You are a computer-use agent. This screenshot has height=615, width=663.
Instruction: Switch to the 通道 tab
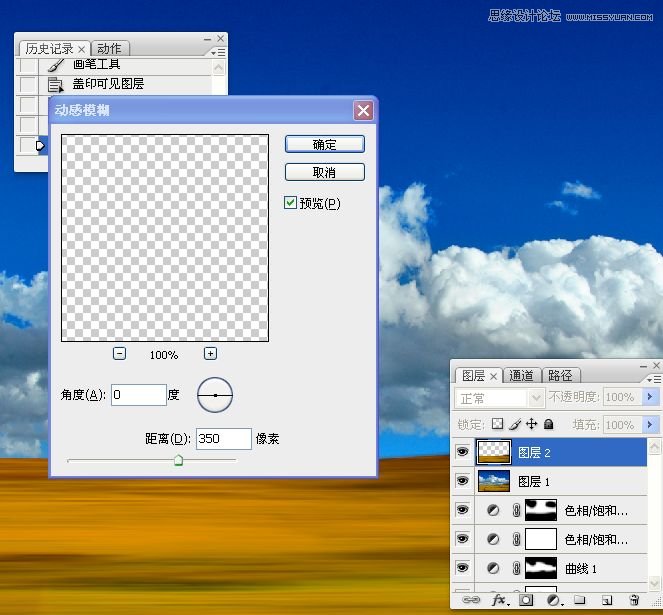(521, 375)
